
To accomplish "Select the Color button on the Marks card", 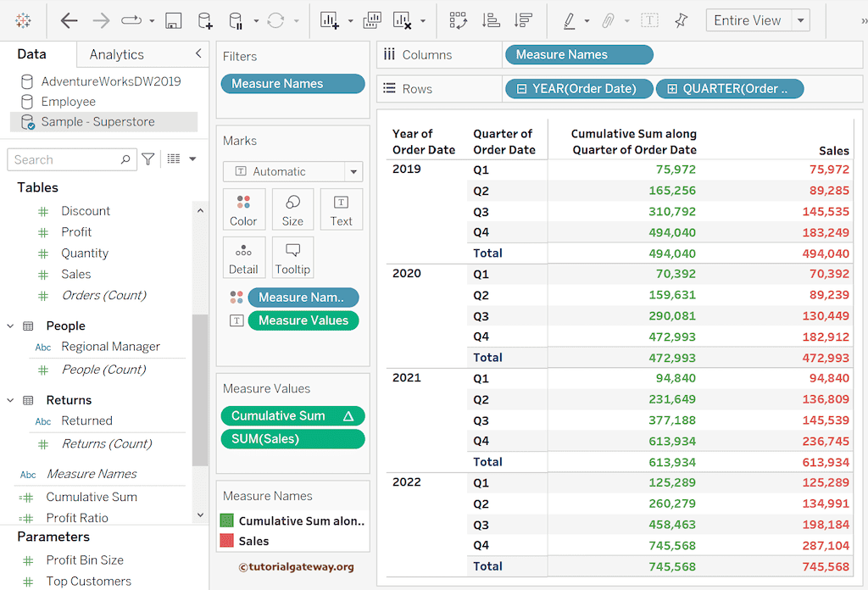I will [244, 209].
